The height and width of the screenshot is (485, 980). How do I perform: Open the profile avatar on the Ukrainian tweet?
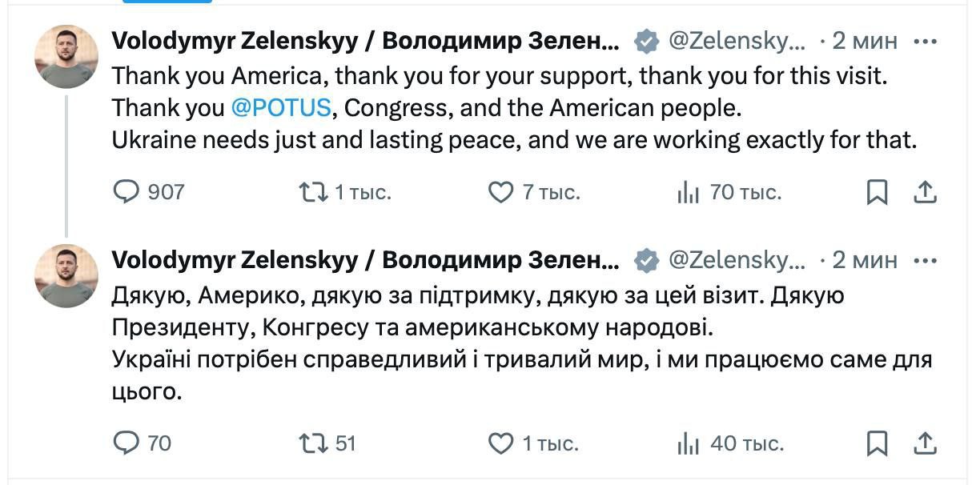tap(66, 276)
